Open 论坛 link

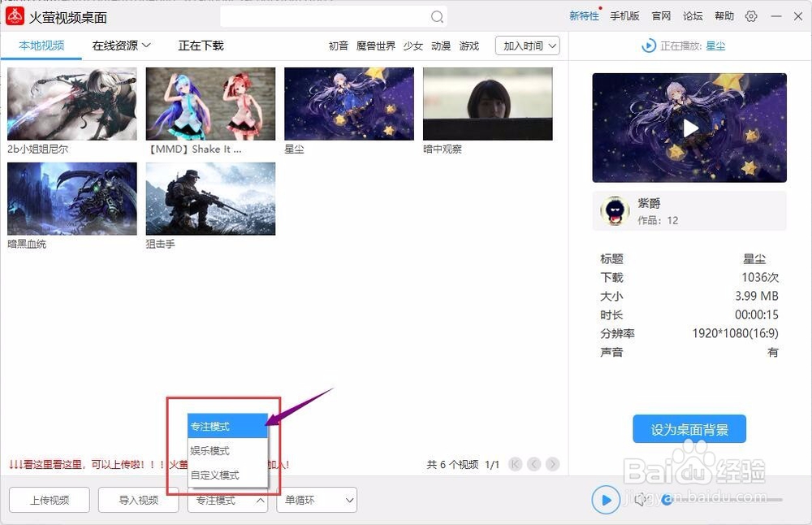pyautogui.click(x=693, y=16)
